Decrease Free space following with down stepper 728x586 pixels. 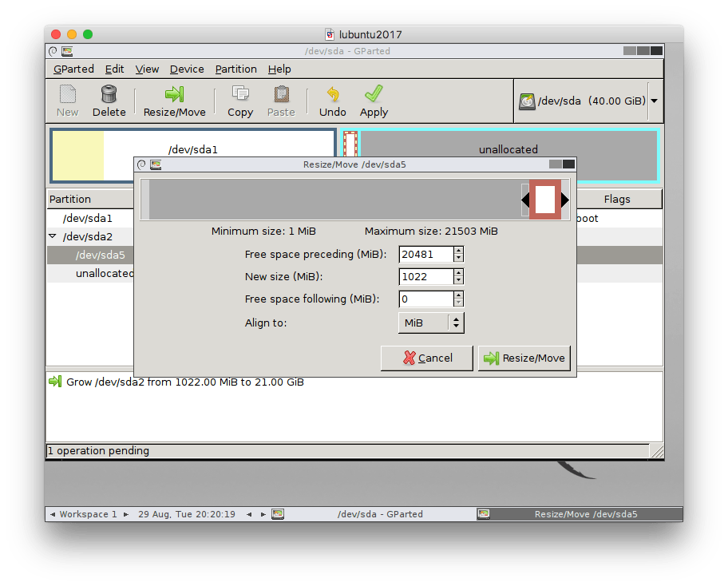[459, 303]
